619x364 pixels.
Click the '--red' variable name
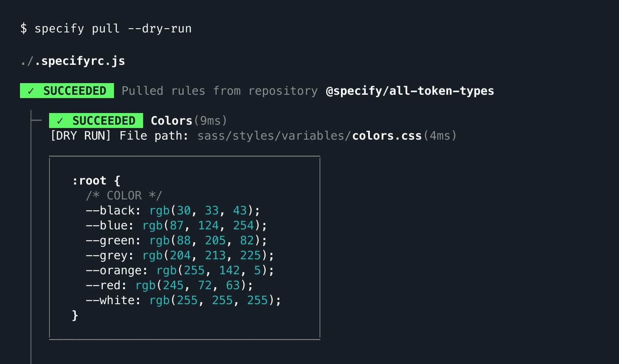tap(103, 285)
